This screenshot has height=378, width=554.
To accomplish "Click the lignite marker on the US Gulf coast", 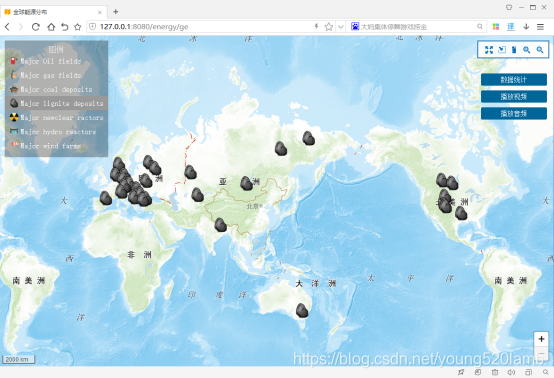I will [x=461, y=213].
